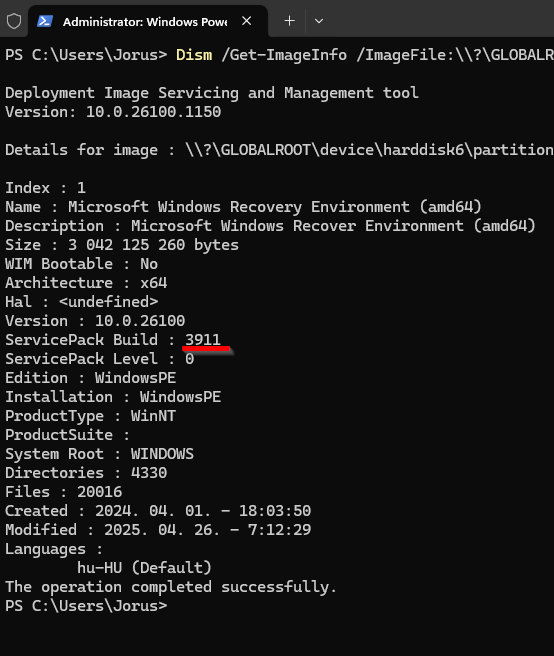This screenshot has width=554, height=656.
Task: Click the Architecture : x64 line
Action: pos(86,283)
